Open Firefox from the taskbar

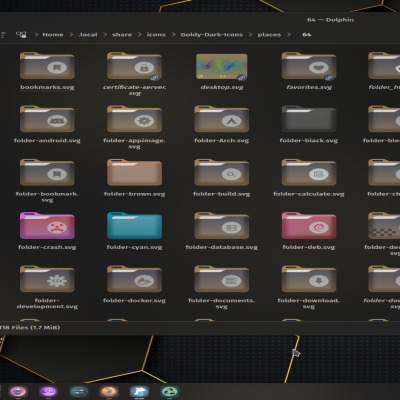tap(109, 392)
